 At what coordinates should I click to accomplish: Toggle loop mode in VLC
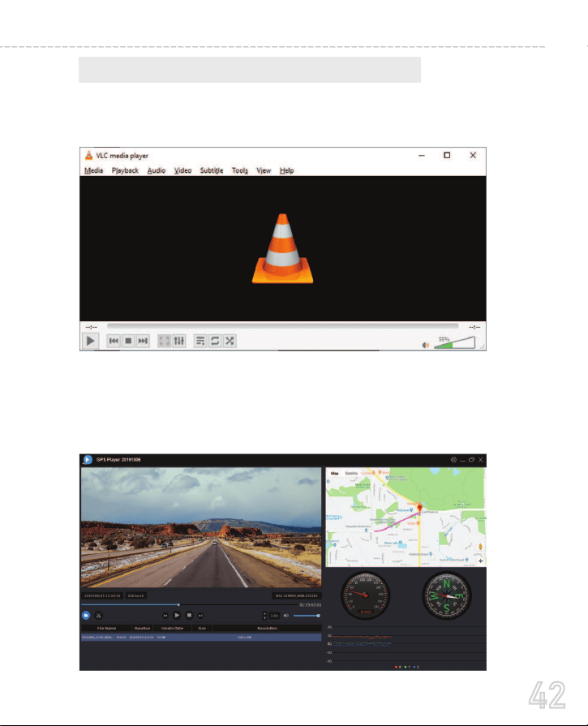(215, 341)
